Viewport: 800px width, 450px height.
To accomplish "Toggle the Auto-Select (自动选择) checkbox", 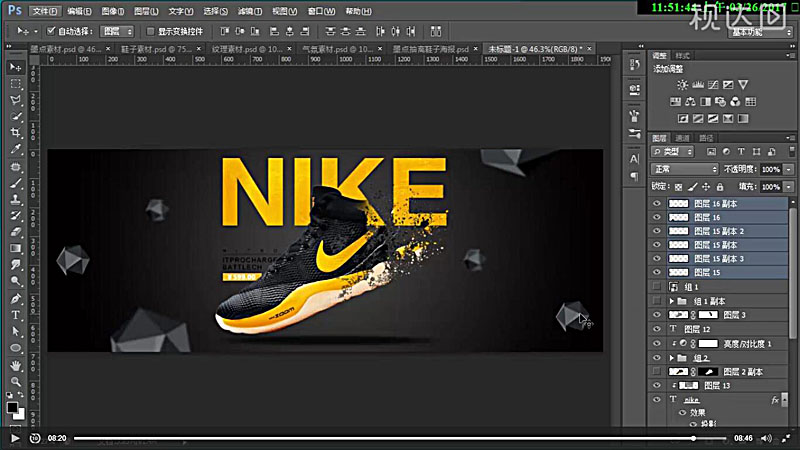I will (51, 31).
